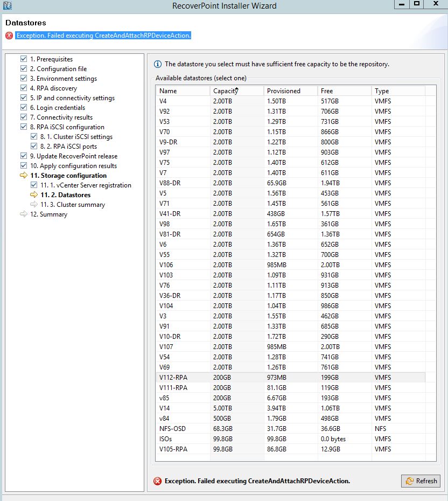The height and width of the screenshot is (501, 448).
Task: Select datastore NFS-OSD row
Action: click(291, 428)
